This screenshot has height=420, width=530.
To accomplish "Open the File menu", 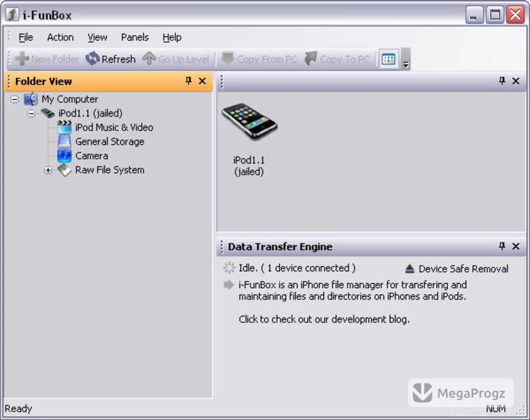I will coord(26,37).
